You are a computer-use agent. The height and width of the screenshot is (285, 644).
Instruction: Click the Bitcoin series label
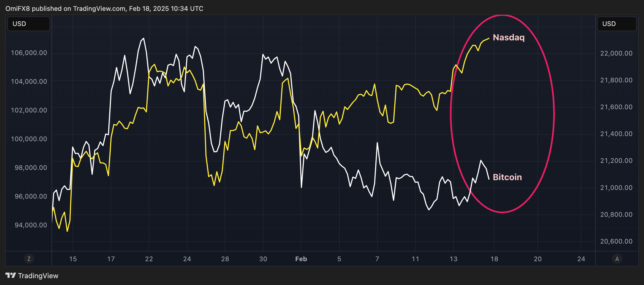[507, 177]
